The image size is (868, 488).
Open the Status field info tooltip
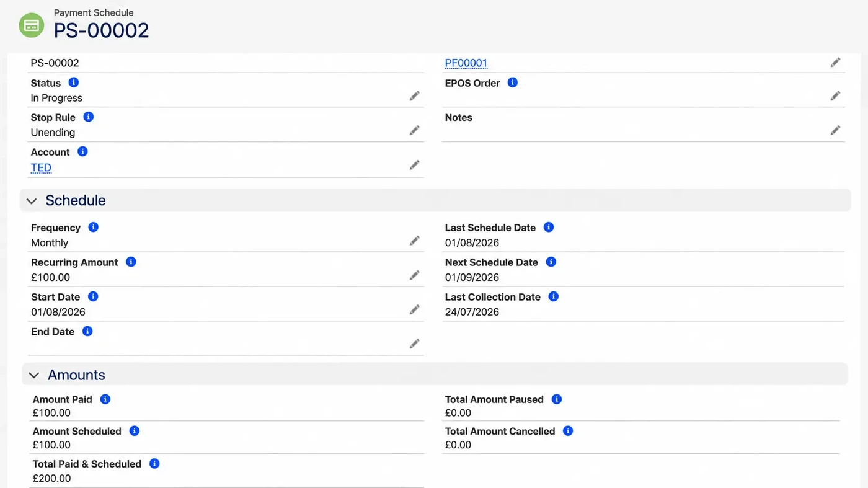coord(73,82)
